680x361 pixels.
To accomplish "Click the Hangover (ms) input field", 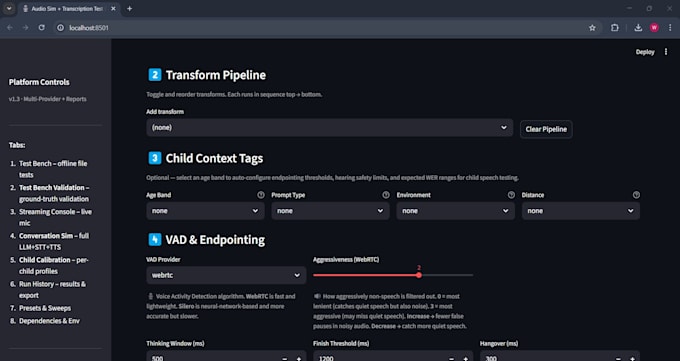I will (546, 357).
